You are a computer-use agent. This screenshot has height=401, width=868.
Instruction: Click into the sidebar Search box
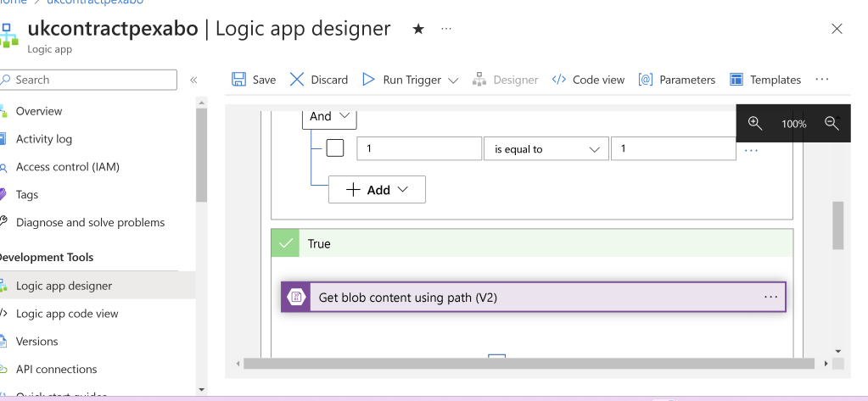(x=88, y=80)
